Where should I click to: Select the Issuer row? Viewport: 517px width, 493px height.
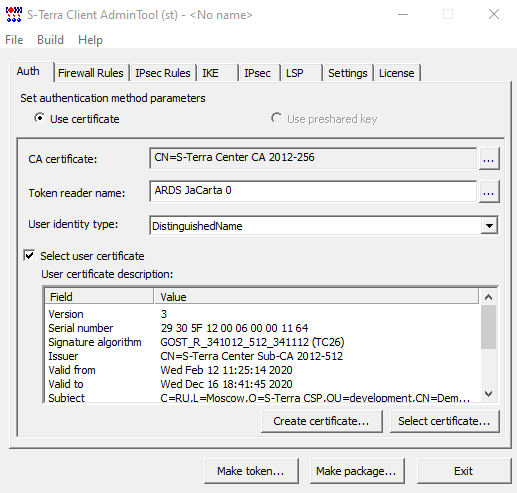[x=262, y=356]
